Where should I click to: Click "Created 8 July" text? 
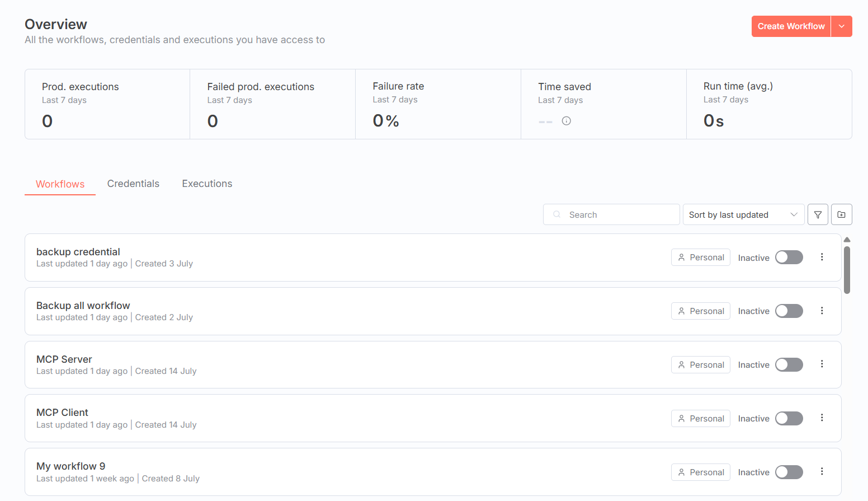[x=171, y=479]
